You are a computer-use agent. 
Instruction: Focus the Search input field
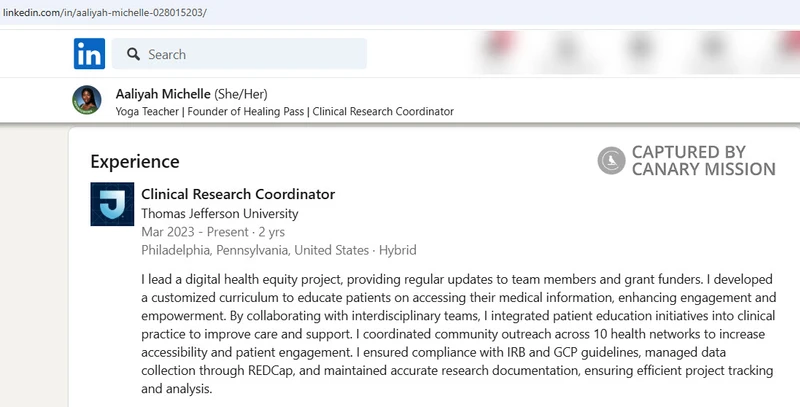239,54
